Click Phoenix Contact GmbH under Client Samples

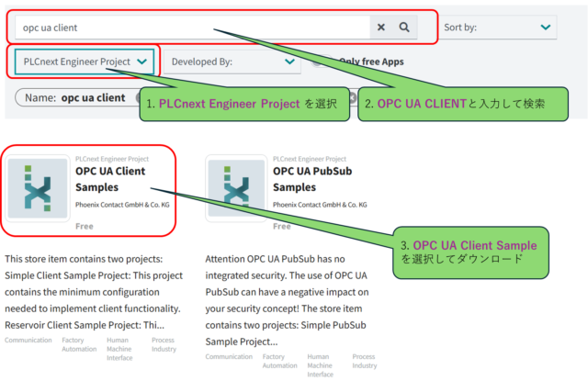pos(122,205)
